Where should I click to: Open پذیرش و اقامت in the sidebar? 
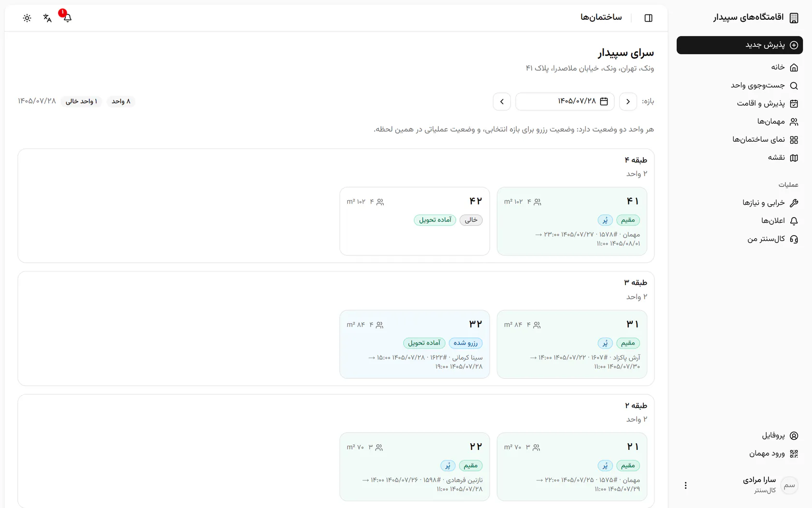point(739,104)
